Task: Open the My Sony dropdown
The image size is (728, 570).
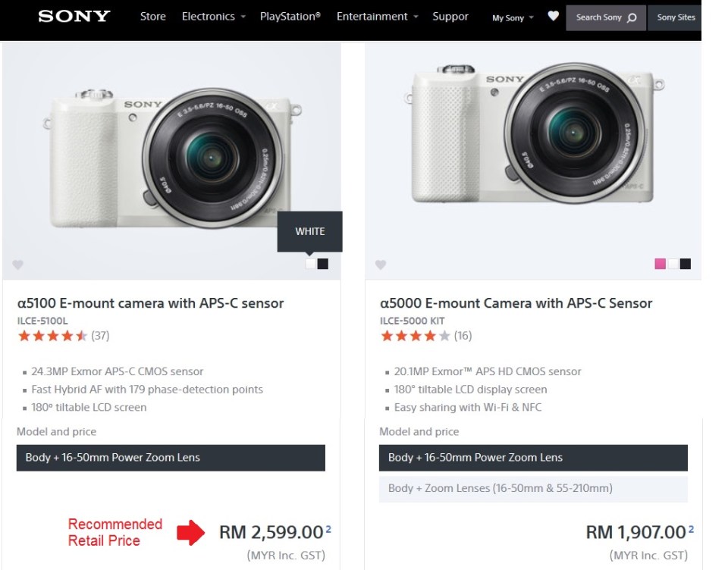Action: point(513,17)
